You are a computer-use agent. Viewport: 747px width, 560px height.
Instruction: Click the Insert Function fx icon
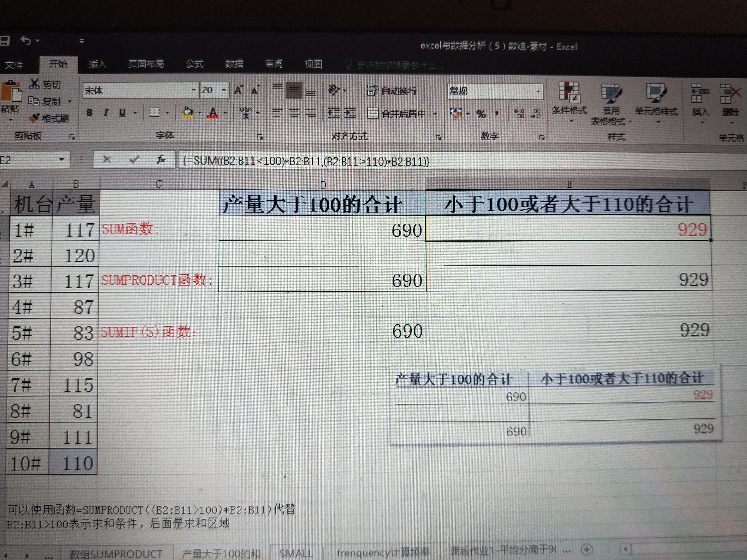pyautogui.click(x=161, y=159)
